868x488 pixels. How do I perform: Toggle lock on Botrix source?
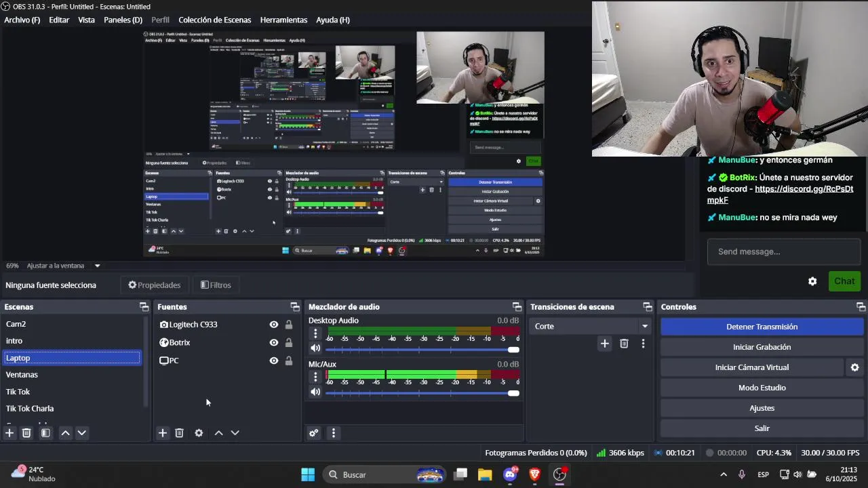click(289, 343)
